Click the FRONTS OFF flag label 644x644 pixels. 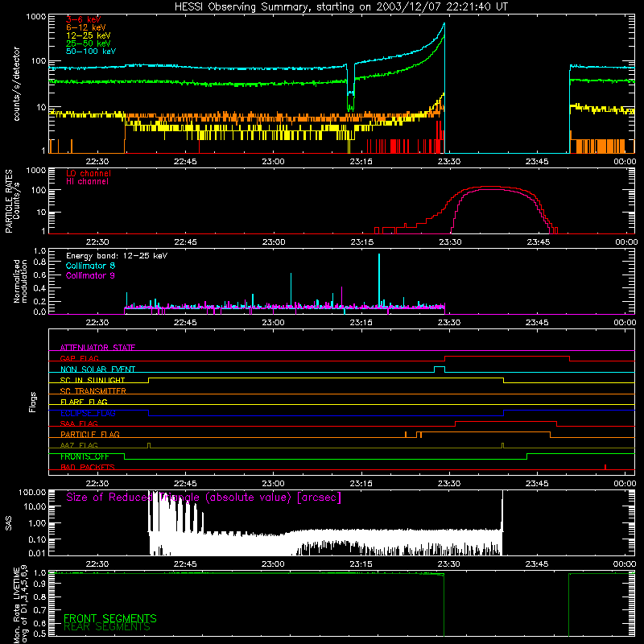(x=85, y=456)
